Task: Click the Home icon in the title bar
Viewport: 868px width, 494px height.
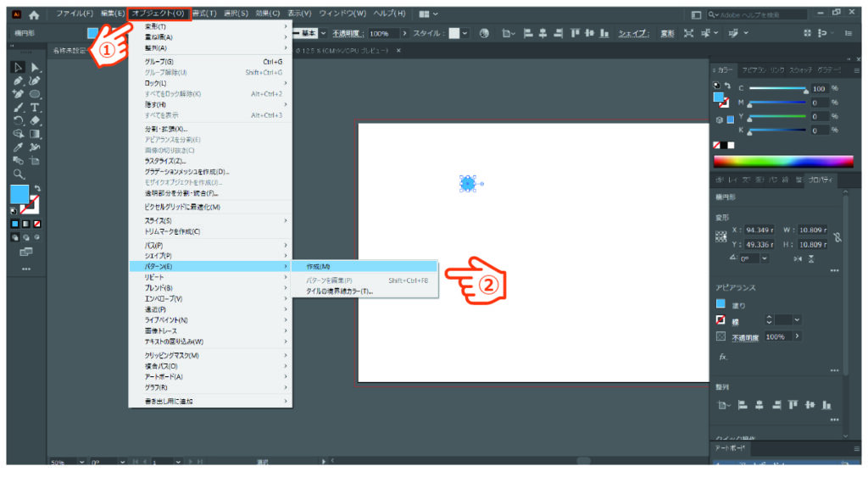Action: [x=34, y=15]
